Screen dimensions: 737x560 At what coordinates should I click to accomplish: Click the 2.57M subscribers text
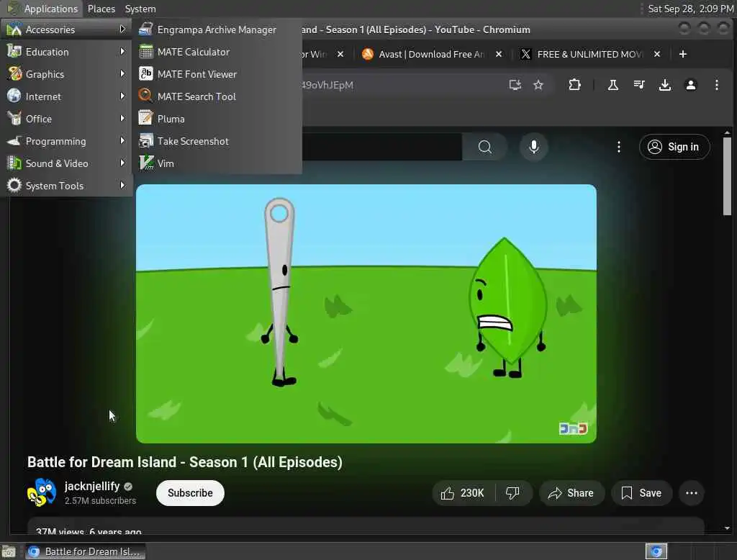(x=100, y=501)
